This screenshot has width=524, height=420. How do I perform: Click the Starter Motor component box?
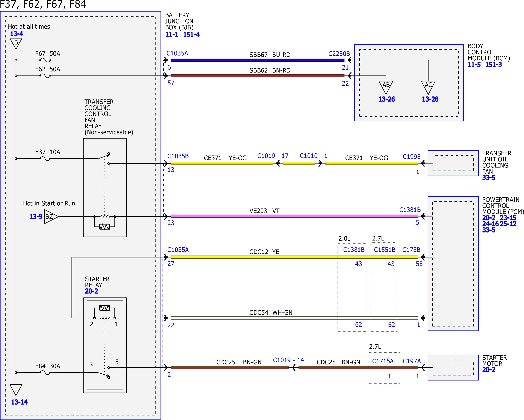tap(453, 367)
